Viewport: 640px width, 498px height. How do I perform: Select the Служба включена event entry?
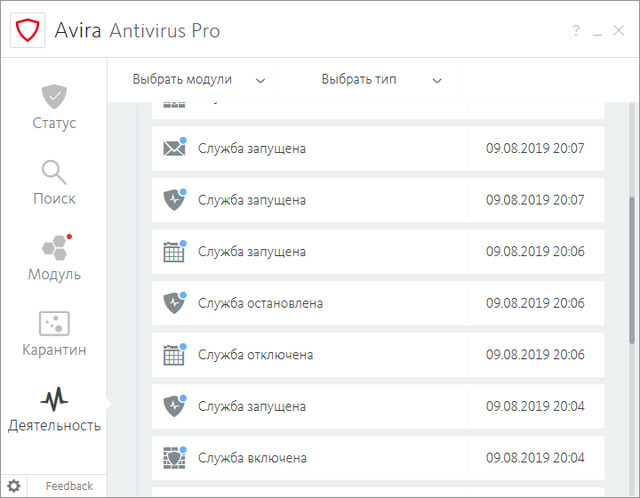[x=378, y=458]
